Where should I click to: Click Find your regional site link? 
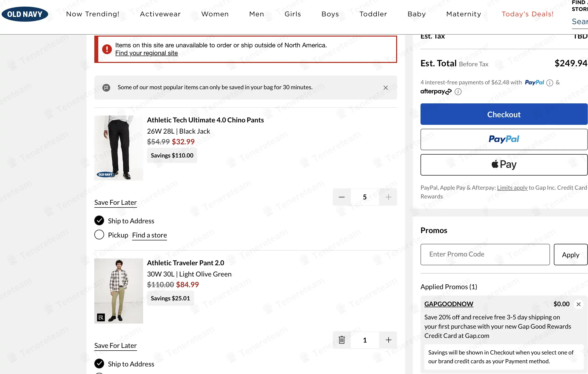(147, 53)
